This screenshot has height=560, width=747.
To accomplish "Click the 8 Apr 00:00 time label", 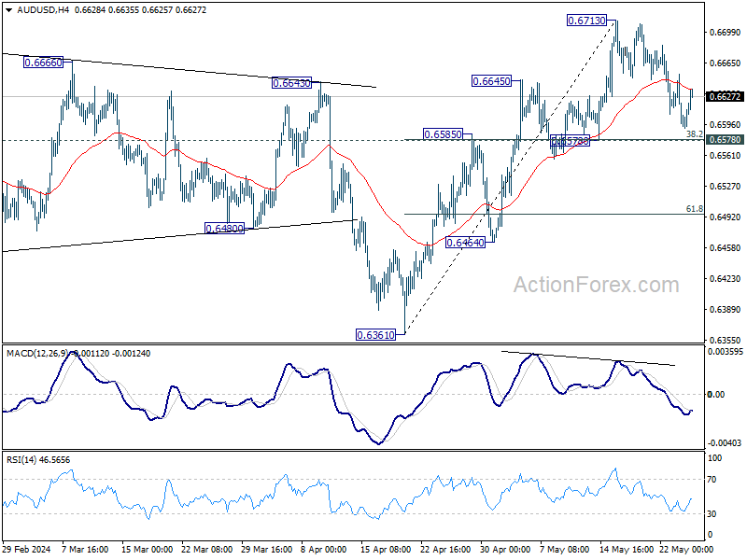I will (324, 550).
